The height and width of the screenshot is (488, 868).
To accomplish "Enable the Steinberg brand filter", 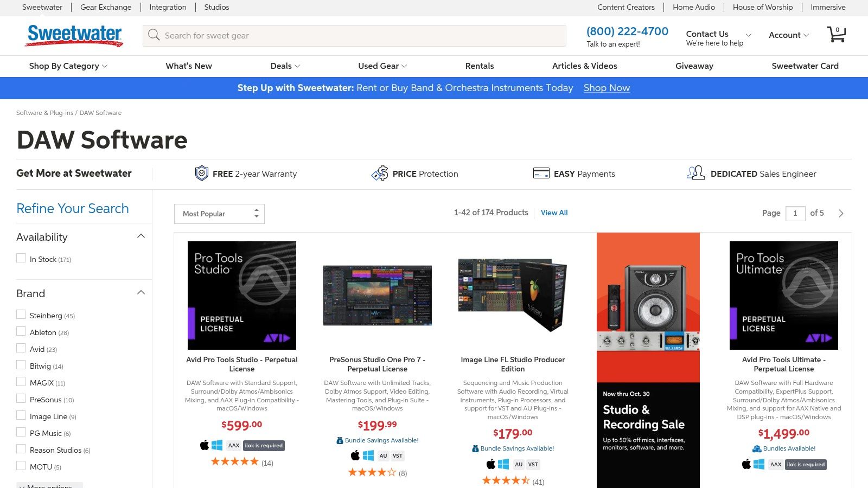I will click(21, 315).
